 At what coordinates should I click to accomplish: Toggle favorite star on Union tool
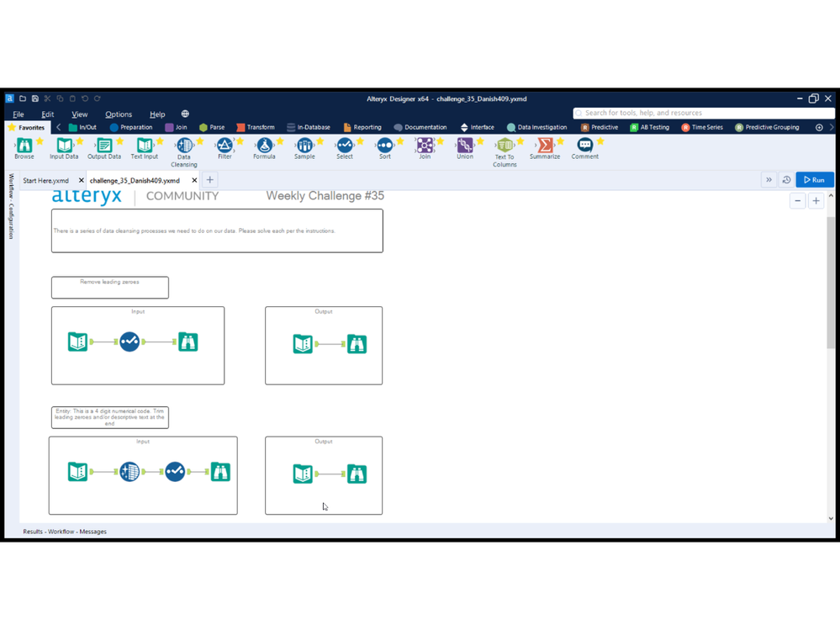480,141
